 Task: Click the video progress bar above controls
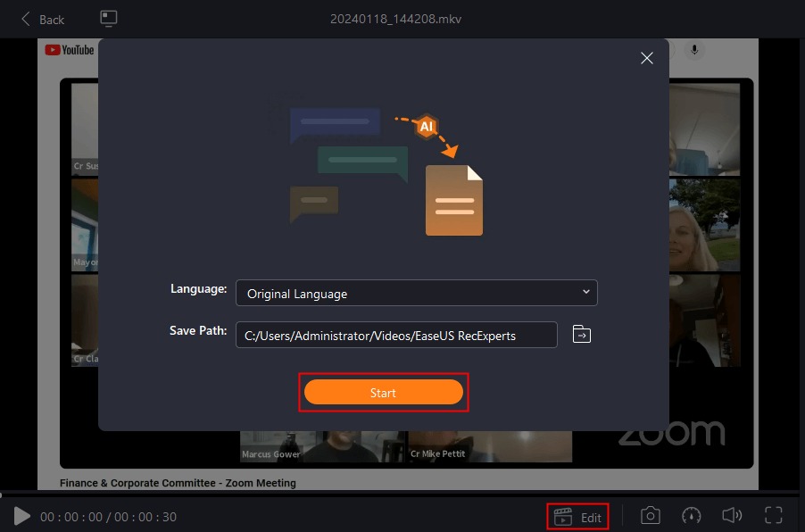(x=401, y=495)
